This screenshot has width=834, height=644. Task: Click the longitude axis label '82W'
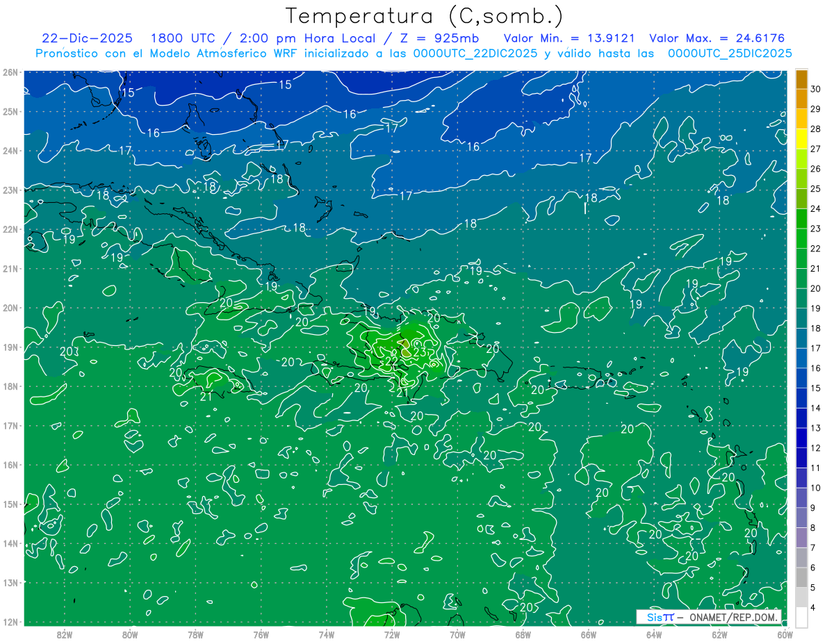tap(65, 634)
